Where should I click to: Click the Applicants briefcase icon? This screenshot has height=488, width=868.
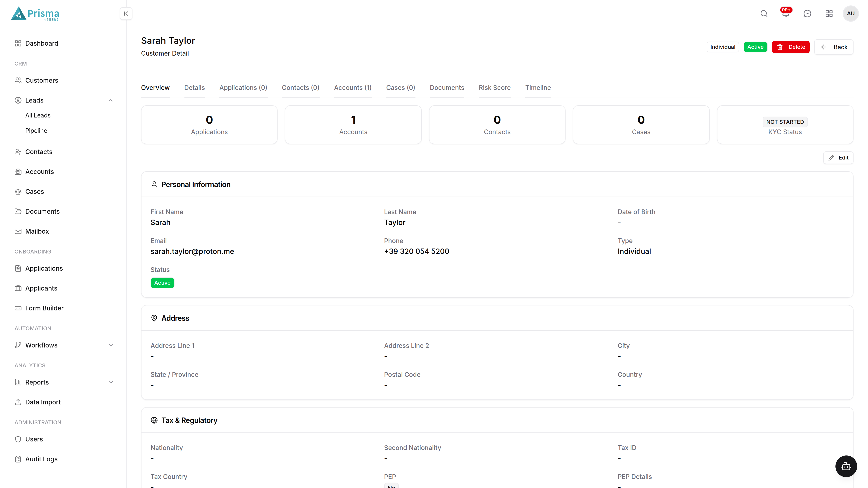(x=18, y=288)
